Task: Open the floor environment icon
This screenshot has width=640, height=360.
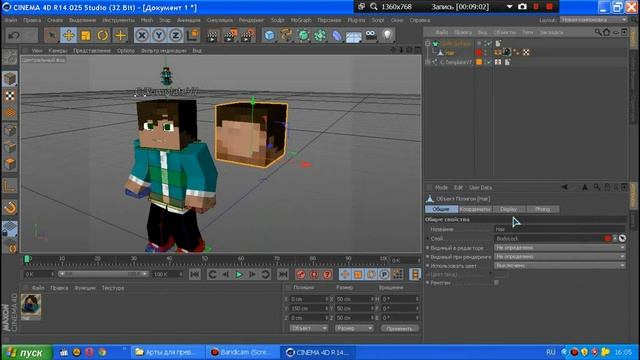Action: pos(354,36)
